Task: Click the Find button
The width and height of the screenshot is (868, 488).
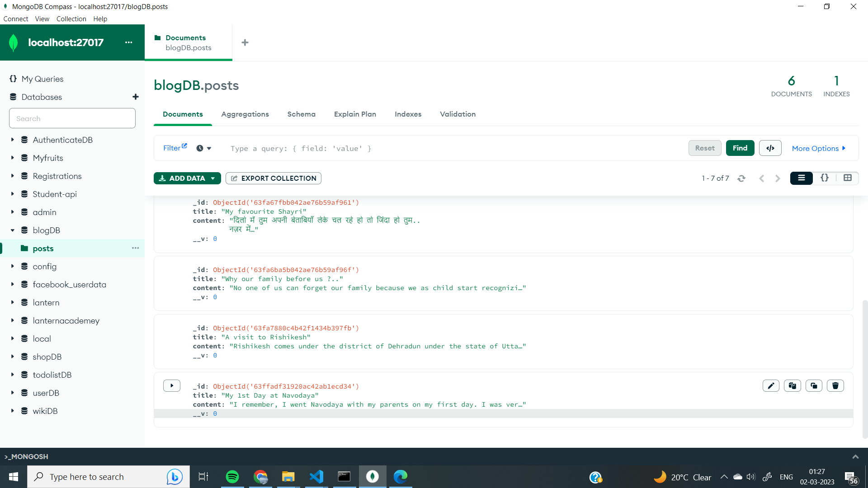Action: 740,148
